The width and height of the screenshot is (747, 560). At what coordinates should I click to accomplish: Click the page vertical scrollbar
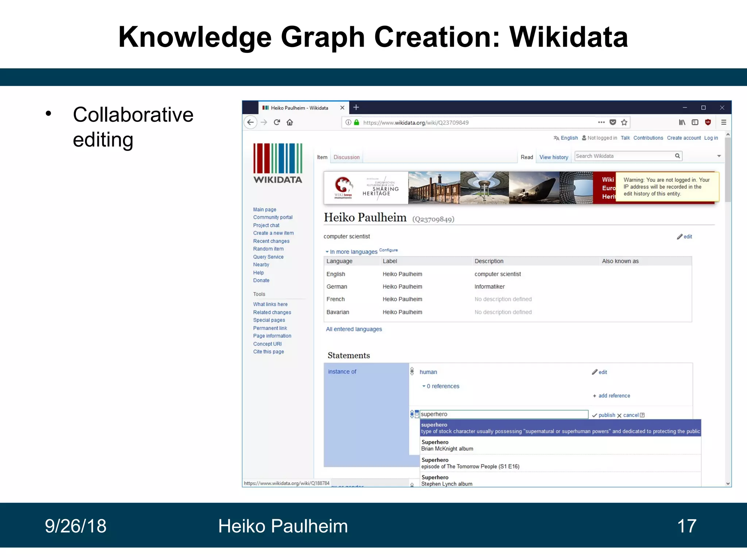728,170
